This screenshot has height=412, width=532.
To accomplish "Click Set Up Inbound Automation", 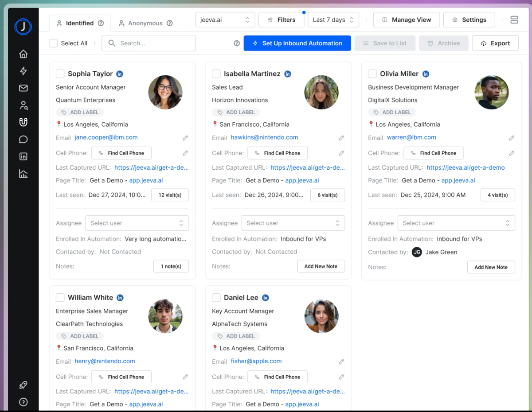I will point(297,43).
